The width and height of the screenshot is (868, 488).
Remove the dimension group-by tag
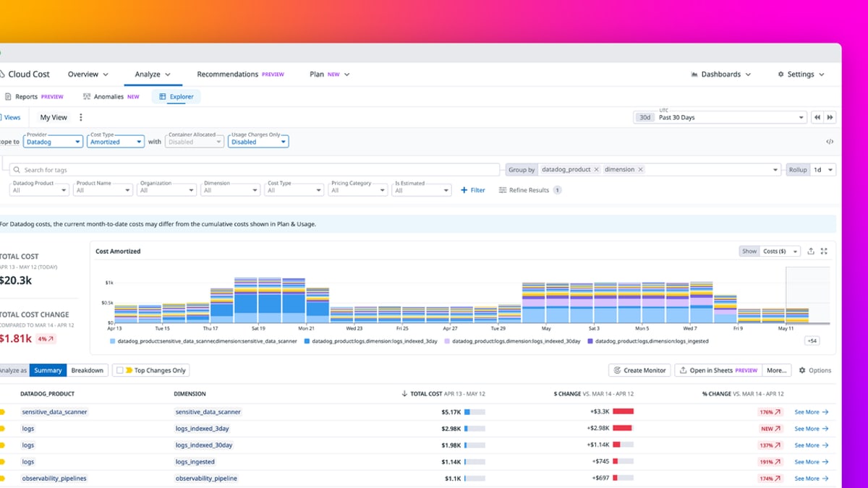coord(639,170)
